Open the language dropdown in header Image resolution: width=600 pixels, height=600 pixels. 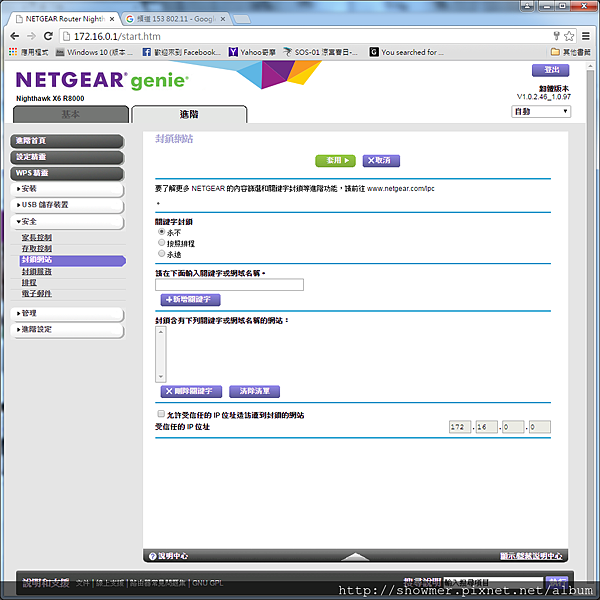(541, 111)
